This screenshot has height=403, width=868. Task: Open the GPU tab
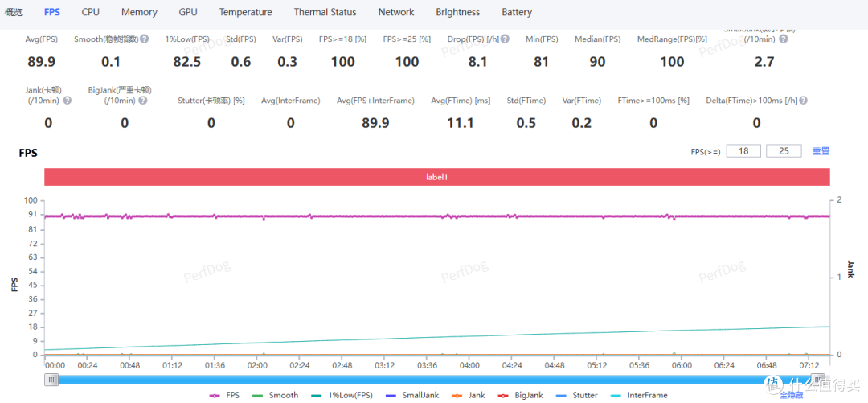pos(187,11)
